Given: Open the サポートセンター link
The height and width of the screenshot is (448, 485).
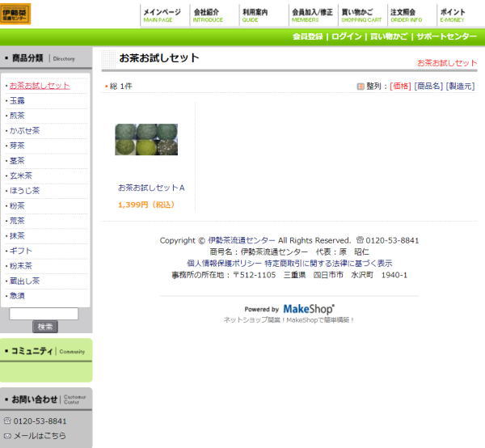Looking at the screenshot, I should pyautogui.click(x=446, y=37).
